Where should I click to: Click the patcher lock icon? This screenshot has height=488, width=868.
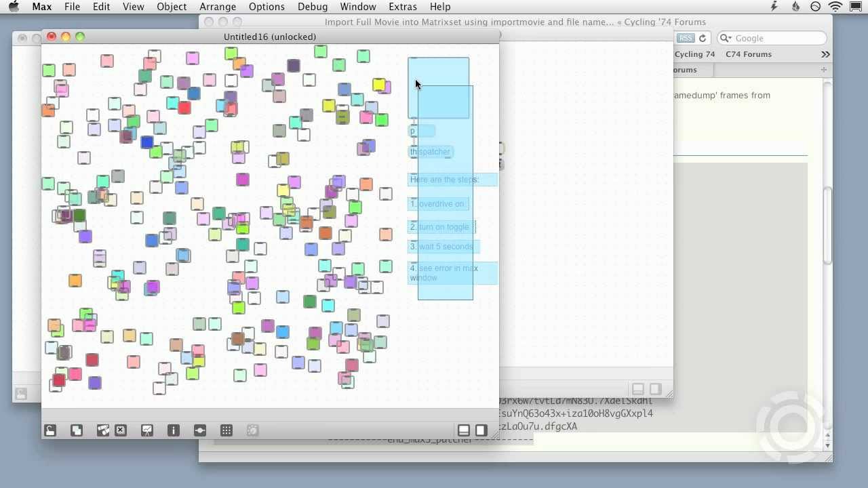click(50, 430)
